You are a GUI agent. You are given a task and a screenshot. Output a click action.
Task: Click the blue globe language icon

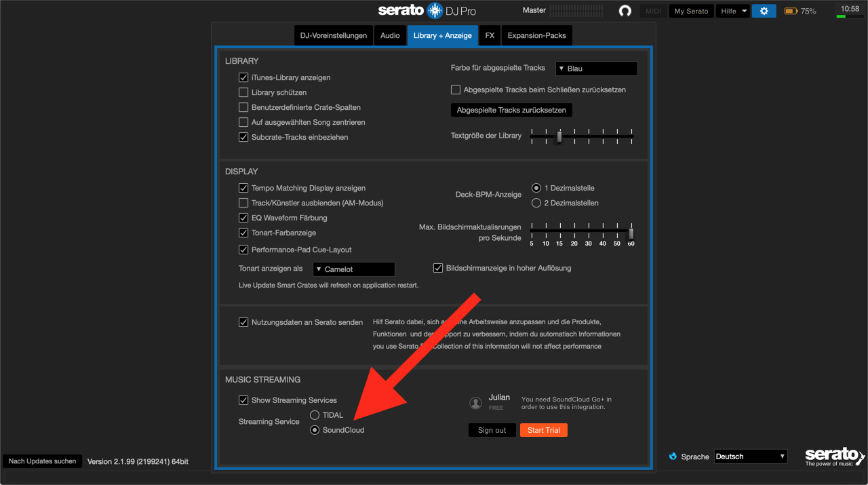pos(672,457)
